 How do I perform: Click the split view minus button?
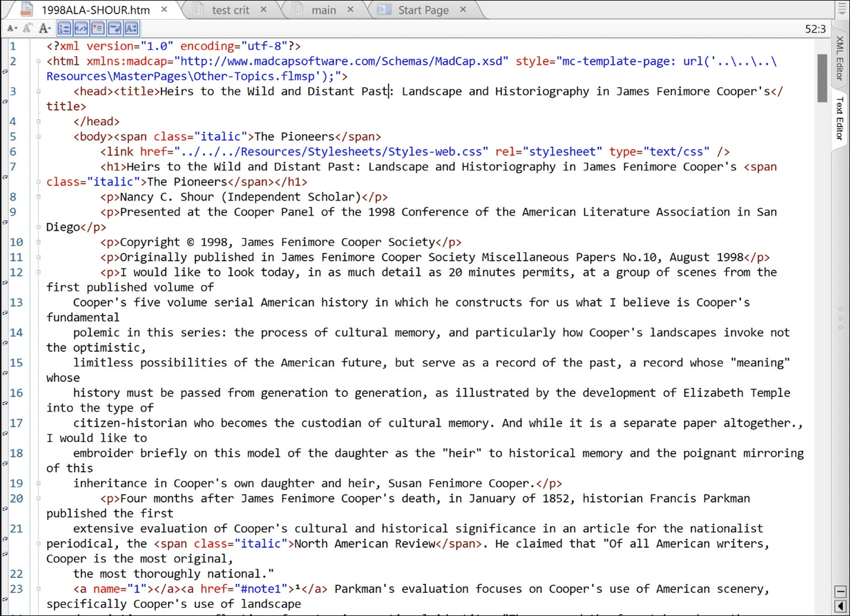coord(841,591)
